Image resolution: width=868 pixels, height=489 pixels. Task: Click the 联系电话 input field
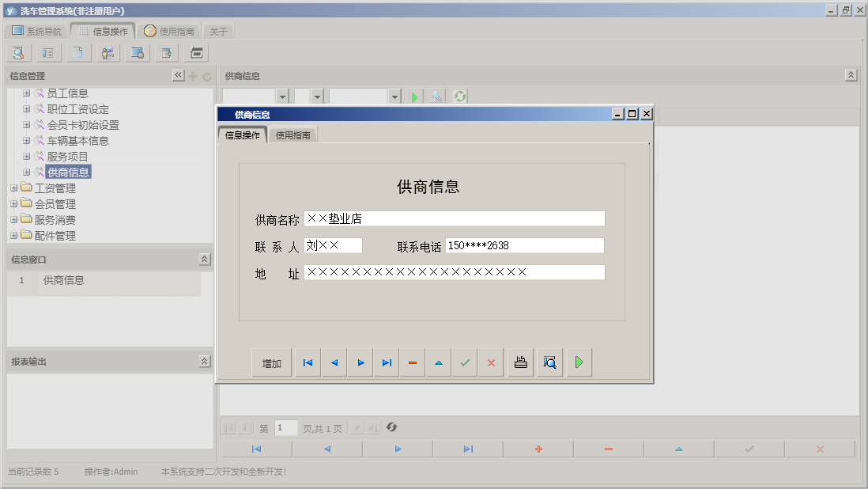(525, 245)
